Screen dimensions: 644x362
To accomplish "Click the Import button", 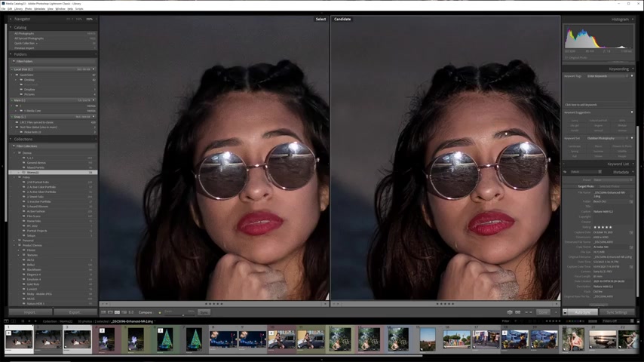I will coord(30,312).
